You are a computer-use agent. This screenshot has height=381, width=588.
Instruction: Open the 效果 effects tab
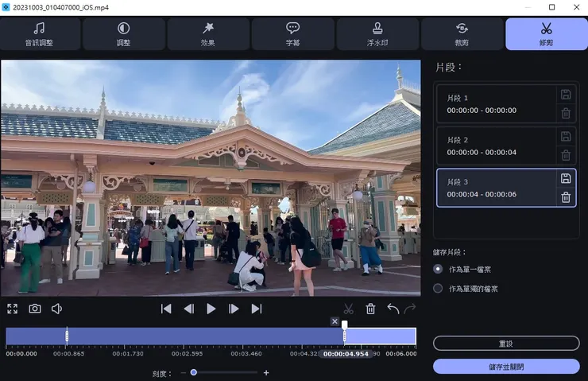coord(208,33)
